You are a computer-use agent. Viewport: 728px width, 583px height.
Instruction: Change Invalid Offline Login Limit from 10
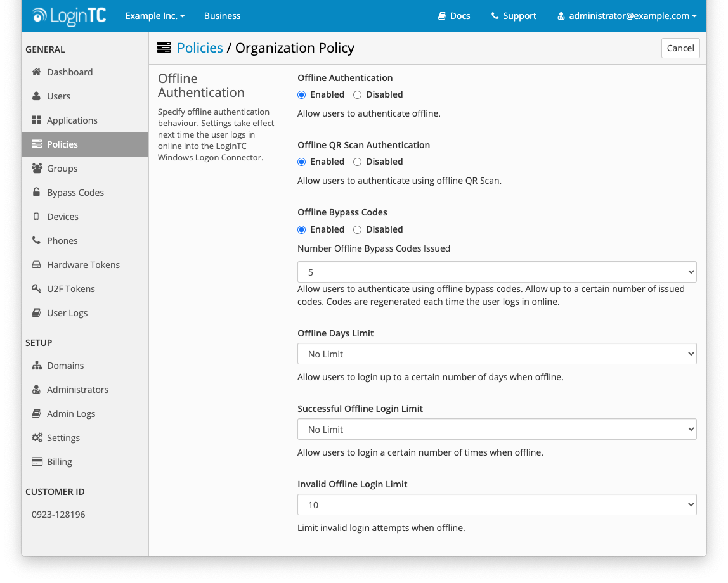click(497, 504)
